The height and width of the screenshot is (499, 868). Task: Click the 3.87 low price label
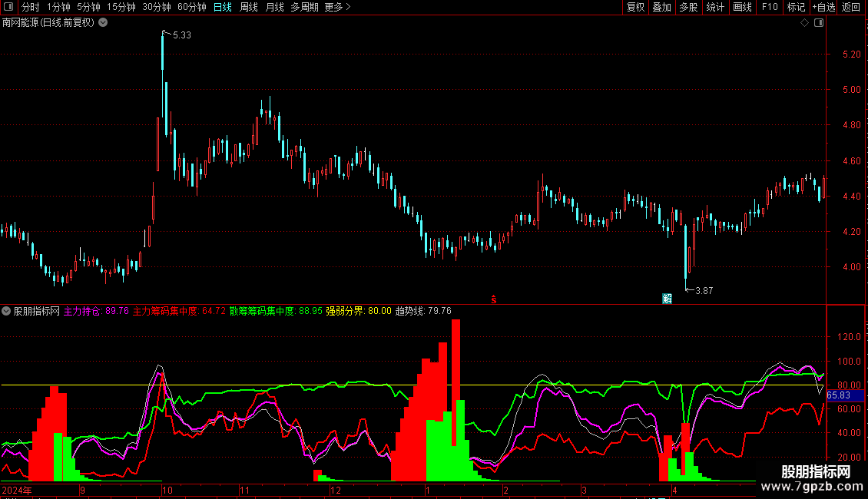(x=704, y=290)
